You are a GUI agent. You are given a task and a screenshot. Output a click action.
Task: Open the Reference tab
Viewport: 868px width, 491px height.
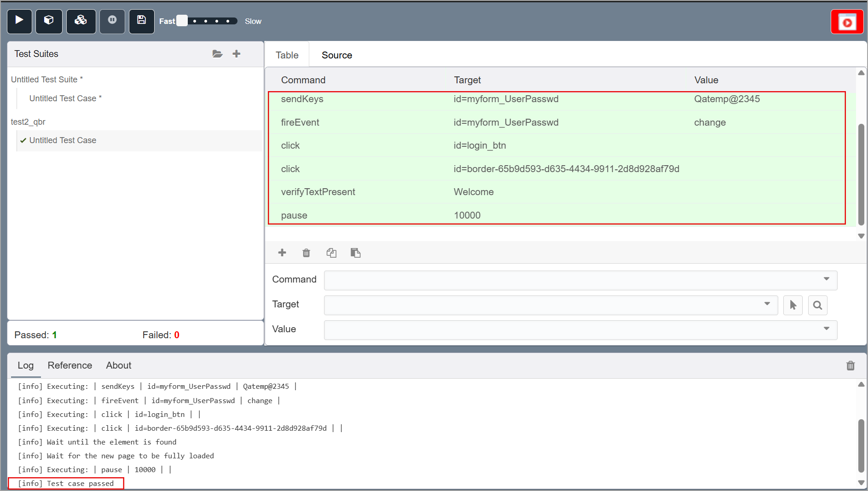coord(70,365)
